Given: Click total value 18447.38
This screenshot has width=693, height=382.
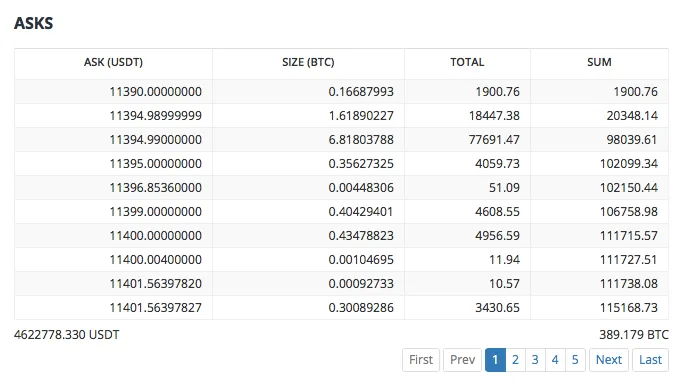Looking at the screenshot, I should [x=494, y=115].
